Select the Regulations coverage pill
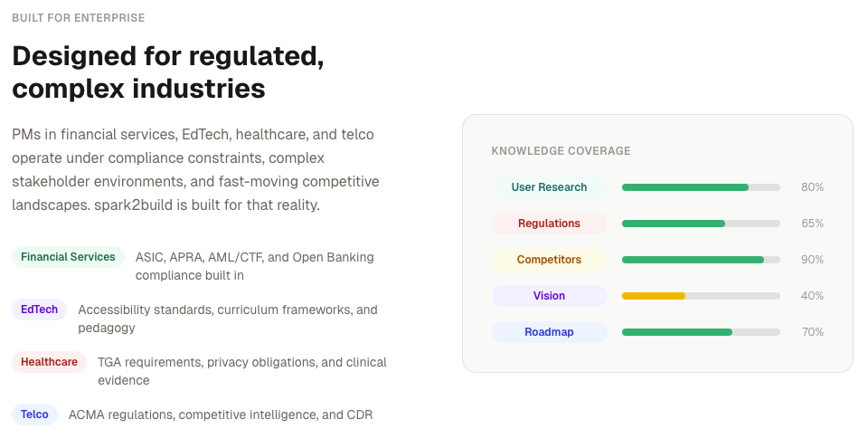The image size is (868, 448). point(549,224)
